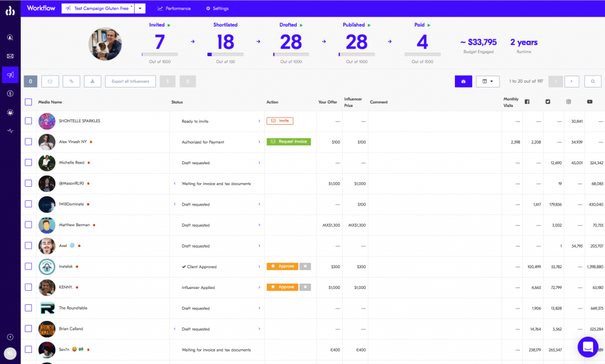Viewport: 605px width, 364px height.
Task: Click Request invoice for Alex Vinash NY
Action: click(x=288, y=142)
